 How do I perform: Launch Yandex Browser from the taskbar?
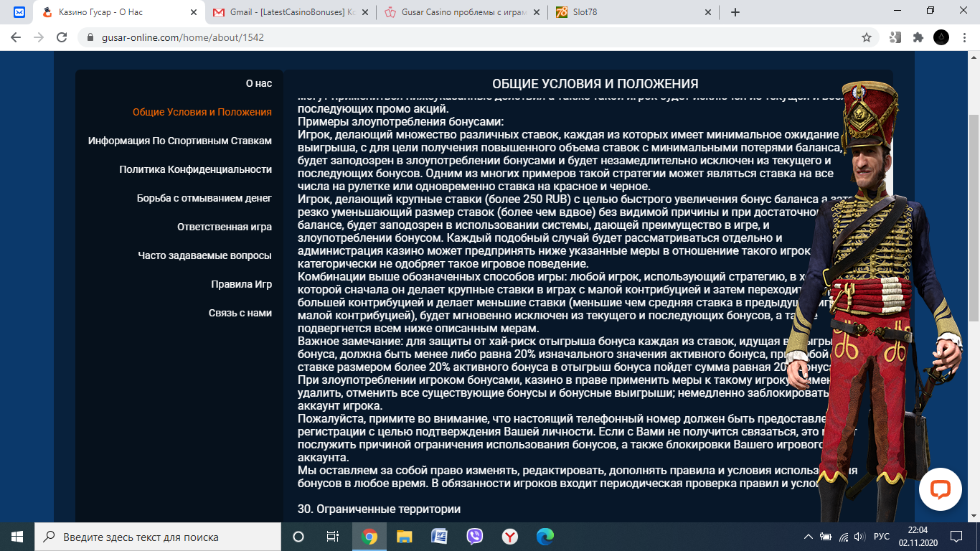coord(509,537)
